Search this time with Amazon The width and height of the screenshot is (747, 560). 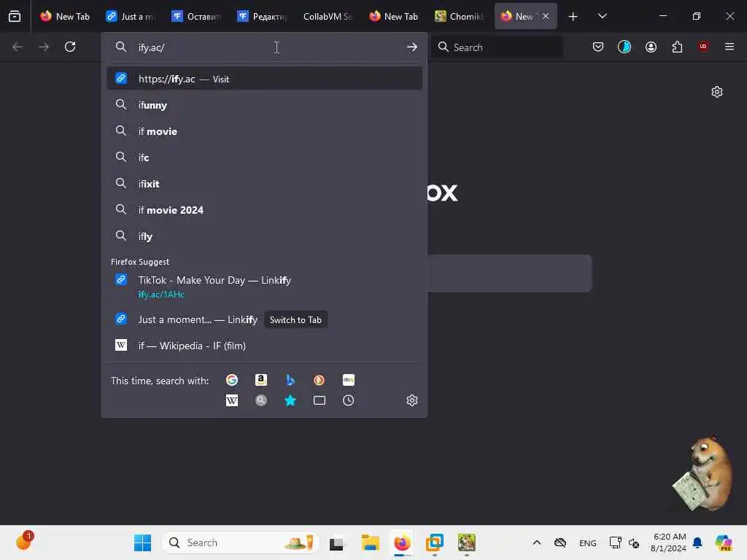coord(261,380)
